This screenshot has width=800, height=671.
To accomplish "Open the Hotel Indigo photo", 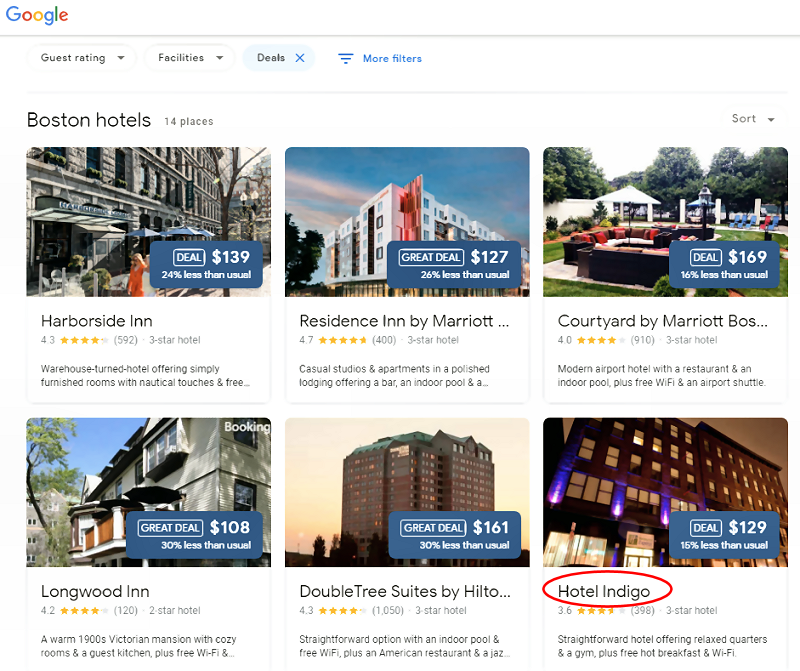I will (x=665, y=492).
